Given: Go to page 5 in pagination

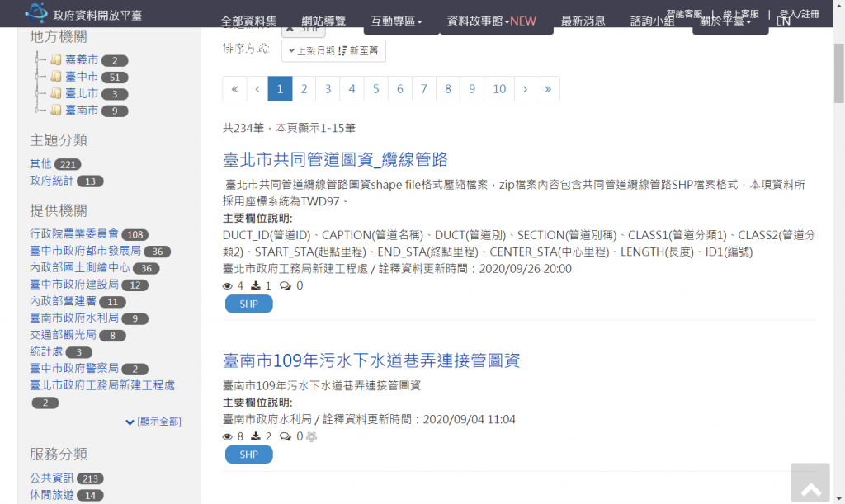Looking at the screenshot, I should point(375,89).
